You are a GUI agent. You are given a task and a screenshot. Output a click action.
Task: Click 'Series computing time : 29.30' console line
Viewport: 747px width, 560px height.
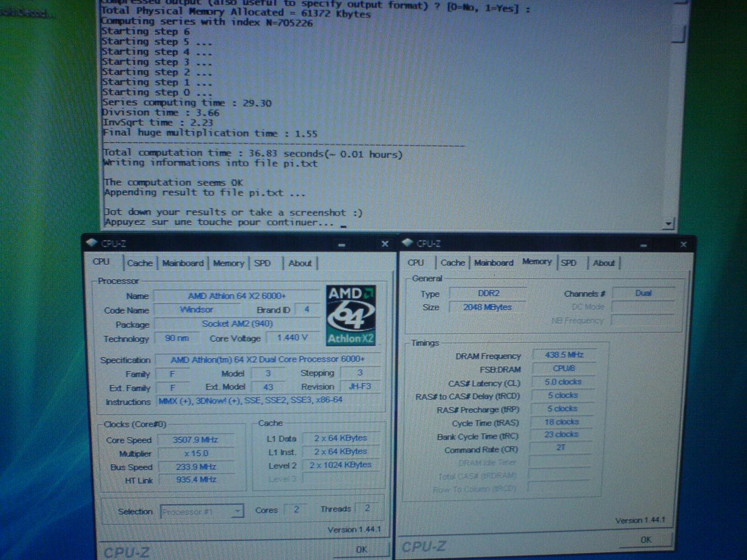pyautogui.click(x=187, y=102)
